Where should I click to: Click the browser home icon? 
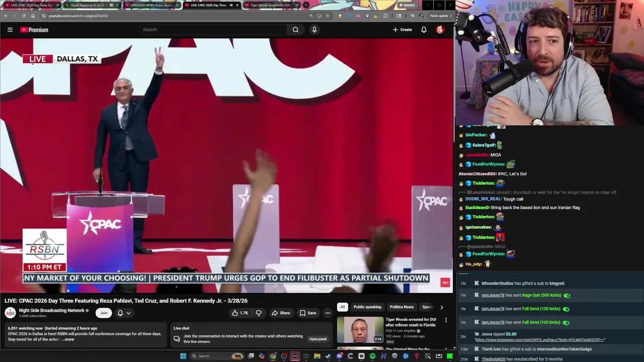click(33, 16)
